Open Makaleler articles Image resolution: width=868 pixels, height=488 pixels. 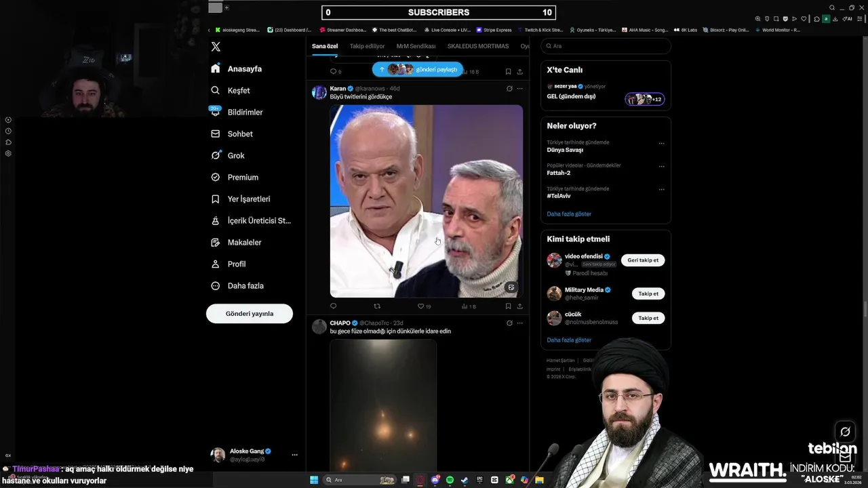tap(236, 242)
